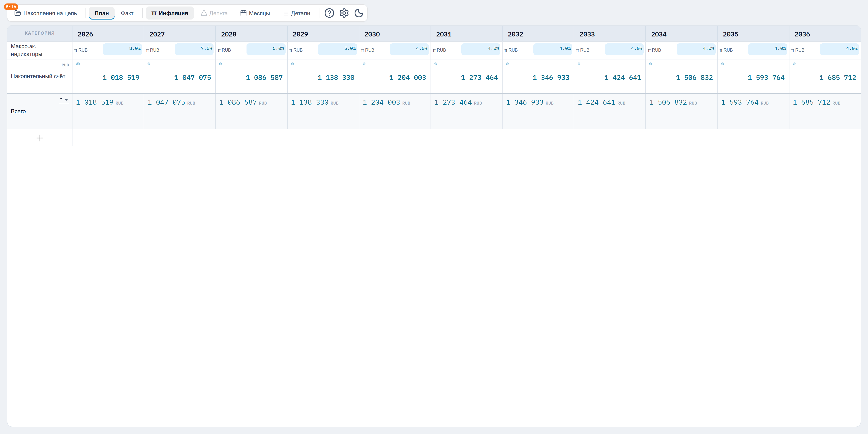
Task: Open the Накопления на цель file selector
Action: (46, 13)
